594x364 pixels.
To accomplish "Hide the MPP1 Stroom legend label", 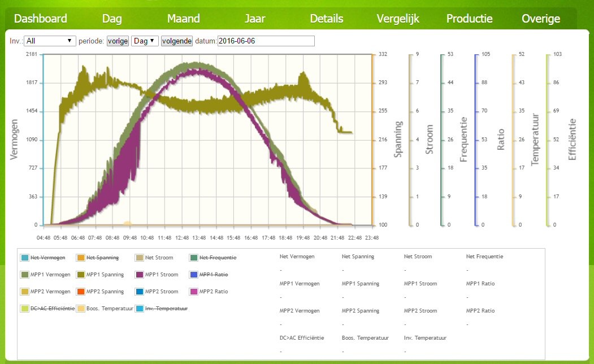I will click(x=162, y=275).
